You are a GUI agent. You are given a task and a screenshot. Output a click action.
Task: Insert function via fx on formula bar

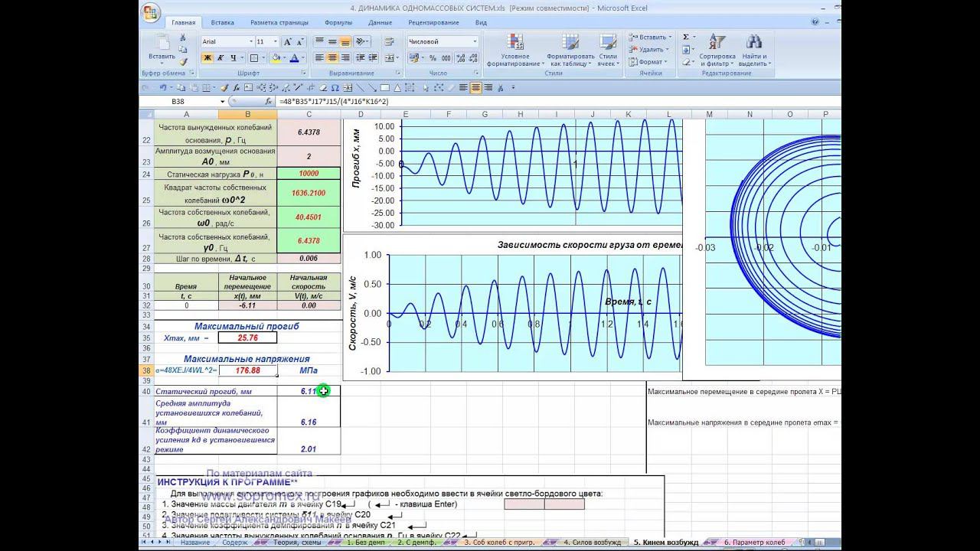(x=268, y=101)
